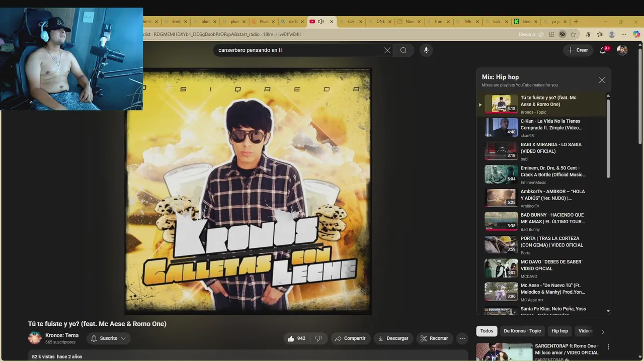Viewport: 644px width, 362px height.
Task: Open the Copilot sidebar icon
Action: [636, 34]
